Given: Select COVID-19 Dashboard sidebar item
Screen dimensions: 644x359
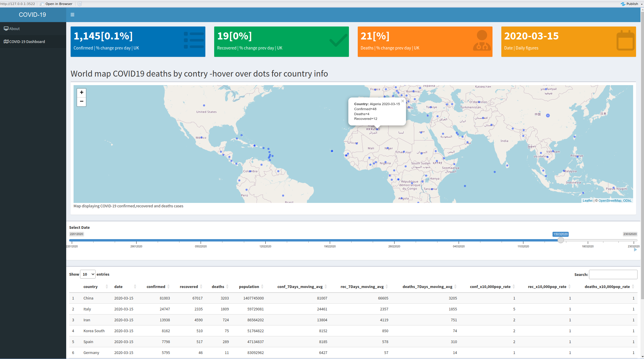Looking at the screenshot, I should [27, 42].
